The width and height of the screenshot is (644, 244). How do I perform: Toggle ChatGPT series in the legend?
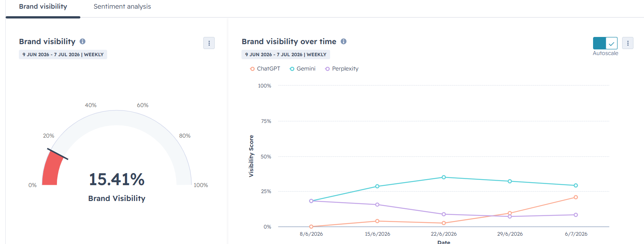(265, 69)
